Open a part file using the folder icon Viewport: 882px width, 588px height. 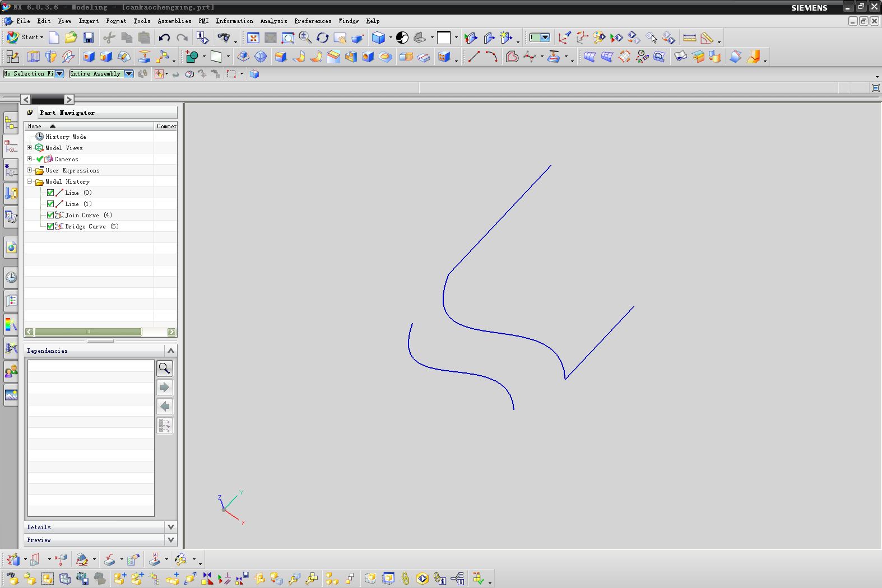[x=71, y=38]
